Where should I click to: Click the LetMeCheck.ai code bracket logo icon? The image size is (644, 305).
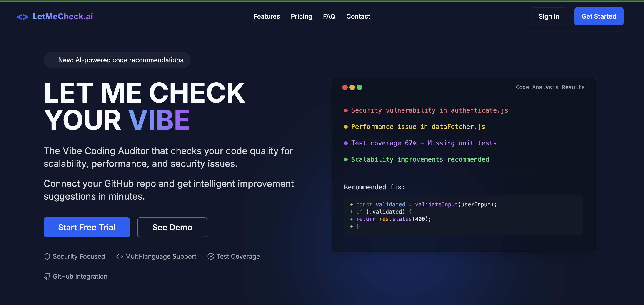pos(22,17)
